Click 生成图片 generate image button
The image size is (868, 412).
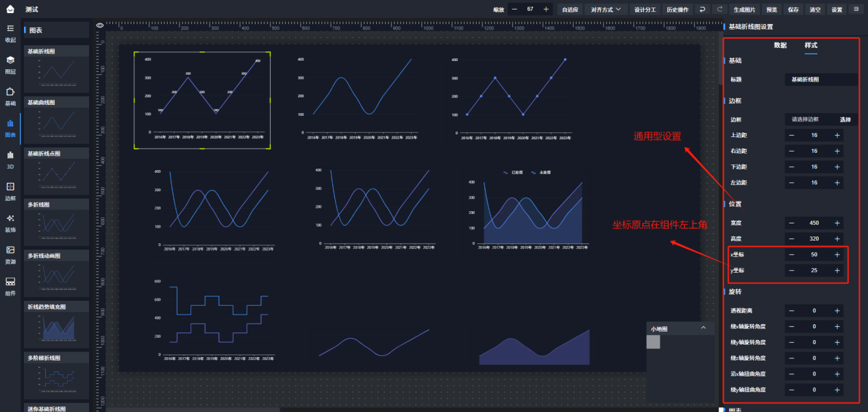click(x=744, y=10)
